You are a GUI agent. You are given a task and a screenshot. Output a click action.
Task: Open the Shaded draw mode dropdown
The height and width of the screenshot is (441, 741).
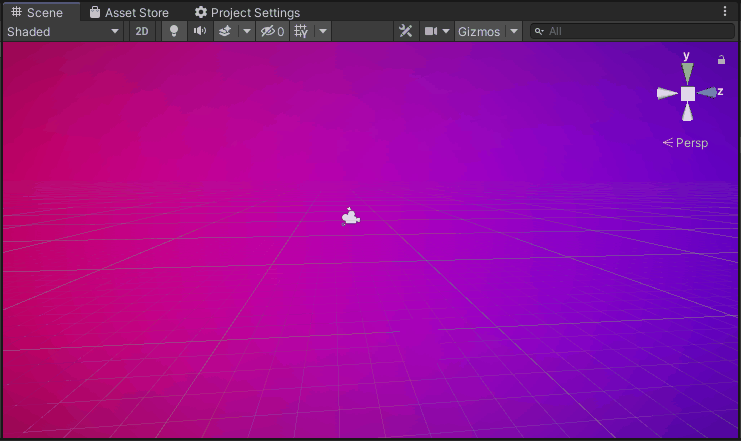63,31
